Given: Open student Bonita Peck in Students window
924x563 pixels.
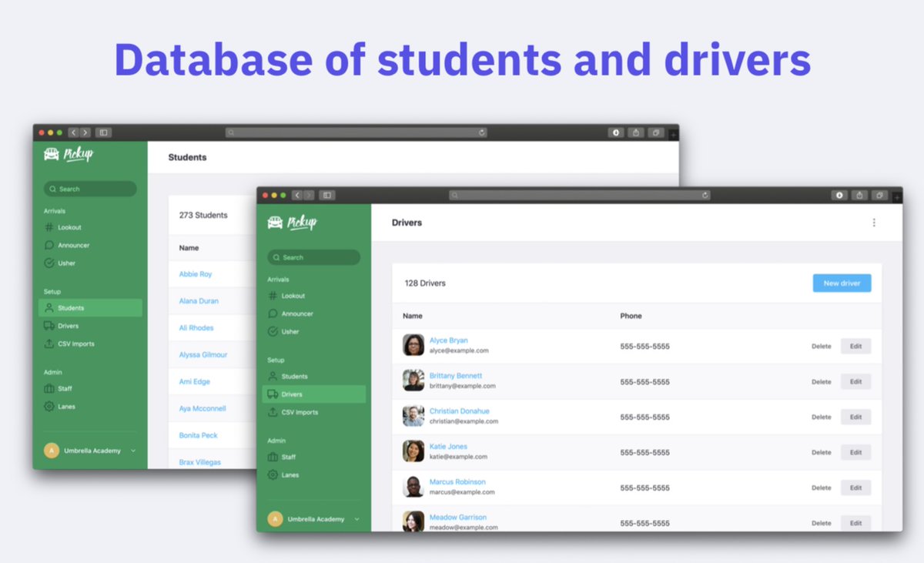Looking at the screenshot, I should (x=199, y=435).
